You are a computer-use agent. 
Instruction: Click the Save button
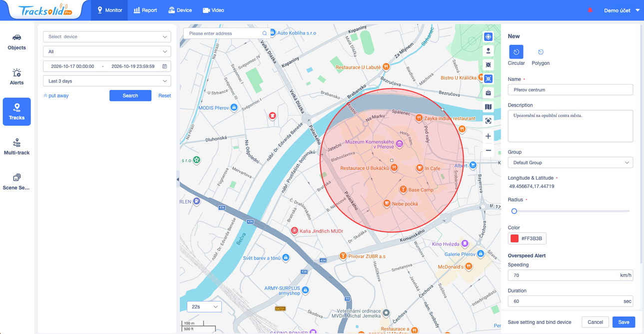point(624,322)
